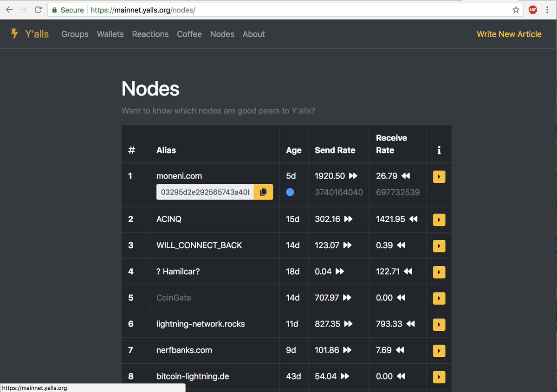This screenshot has height=392, width=557.
Task: Click the Y'alls brand name link
Action: click(37, 34)
